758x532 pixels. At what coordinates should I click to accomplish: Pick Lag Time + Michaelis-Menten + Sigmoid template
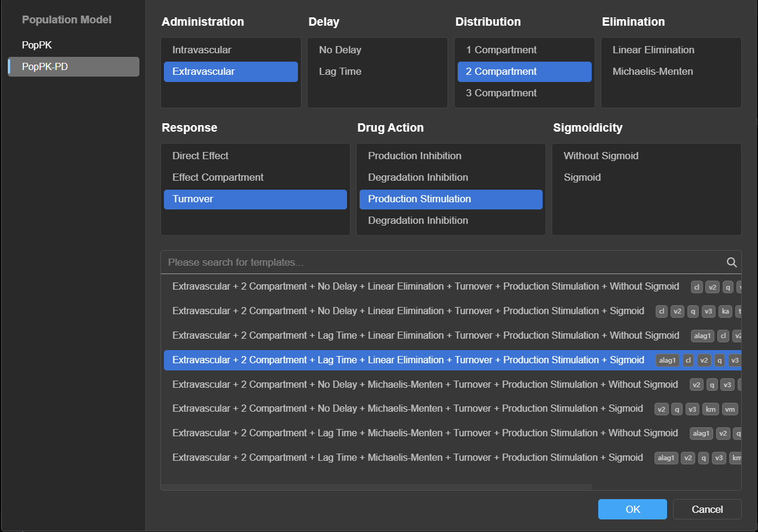[x=452, y=457]
